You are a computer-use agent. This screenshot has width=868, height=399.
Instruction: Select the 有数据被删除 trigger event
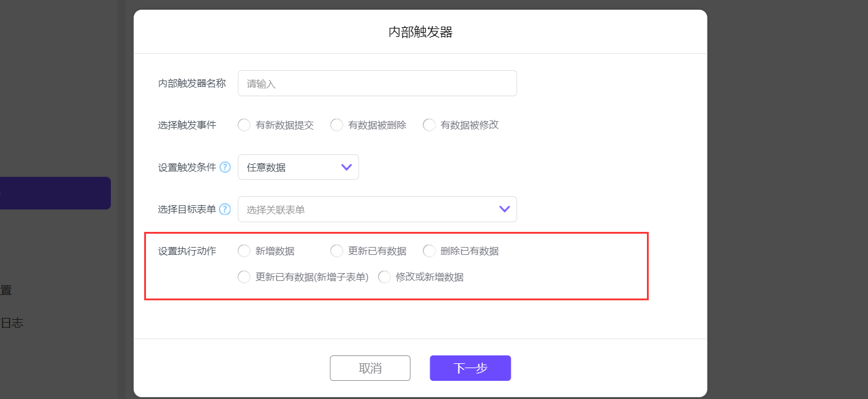point(337,125)
